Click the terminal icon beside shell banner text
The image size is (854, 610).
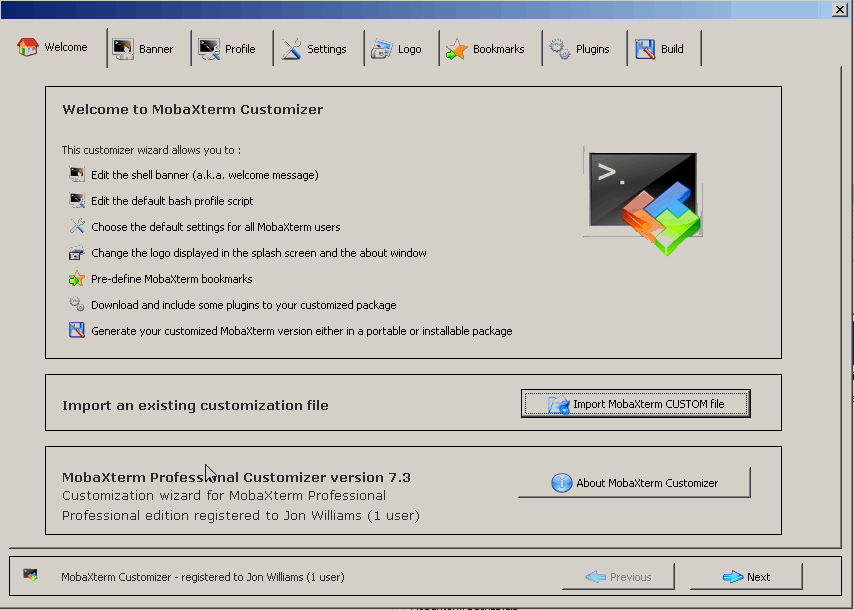point(77,175)
